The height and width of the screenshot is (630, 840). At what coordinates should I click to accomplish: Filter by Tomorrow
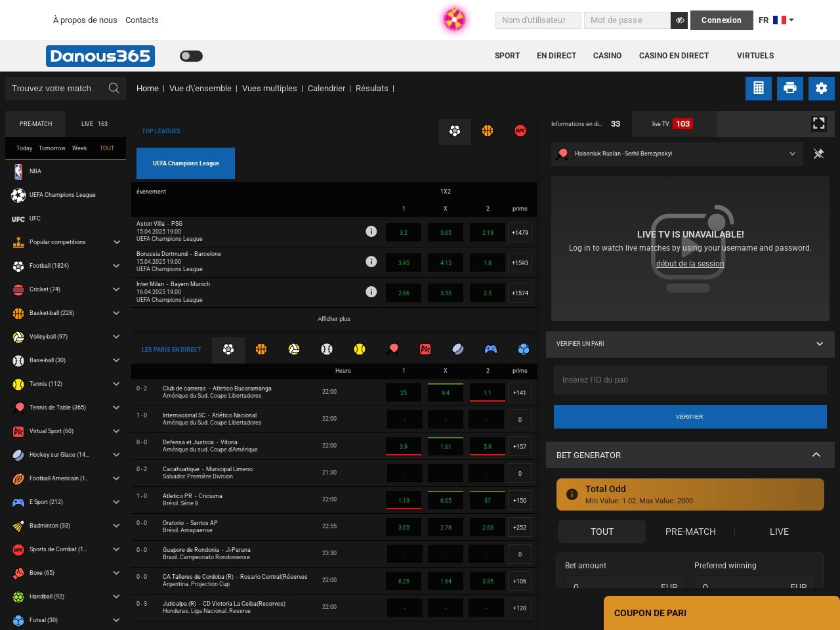[x=52, y=148]
